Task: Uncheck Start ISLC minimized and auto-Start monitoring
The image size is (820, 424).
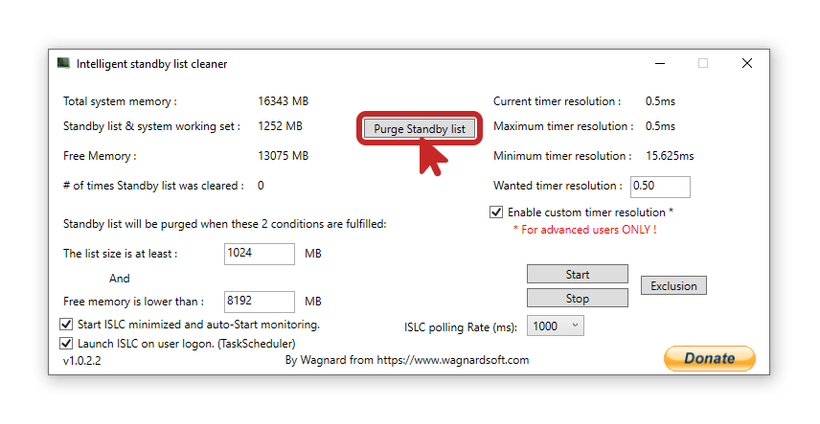Action: tap(67, 324)
